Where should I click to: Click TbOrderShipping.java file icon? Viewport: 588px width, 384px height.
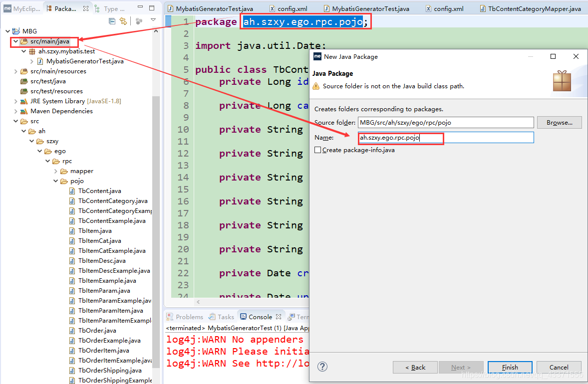72,370
